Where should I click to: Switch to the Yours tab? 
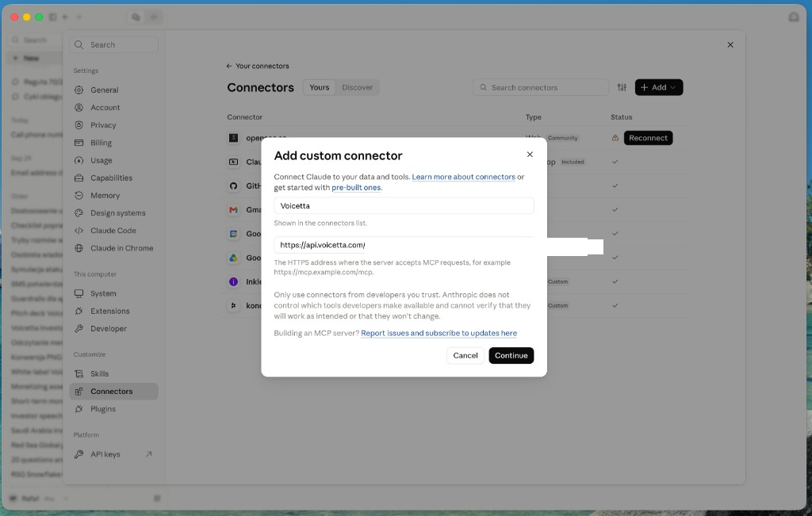(x=319, y=87)
